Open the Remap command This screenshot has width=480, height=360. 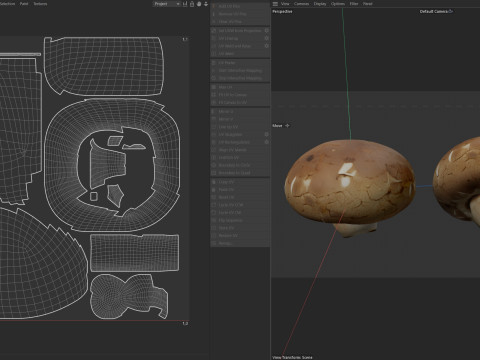(240, 243)
